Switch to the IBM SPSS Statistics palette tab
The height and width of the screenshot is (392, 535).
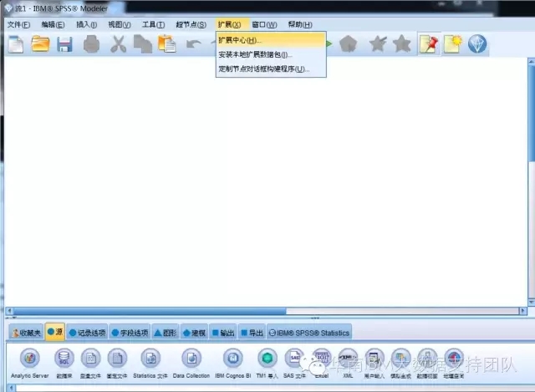[x=309, y=333]
